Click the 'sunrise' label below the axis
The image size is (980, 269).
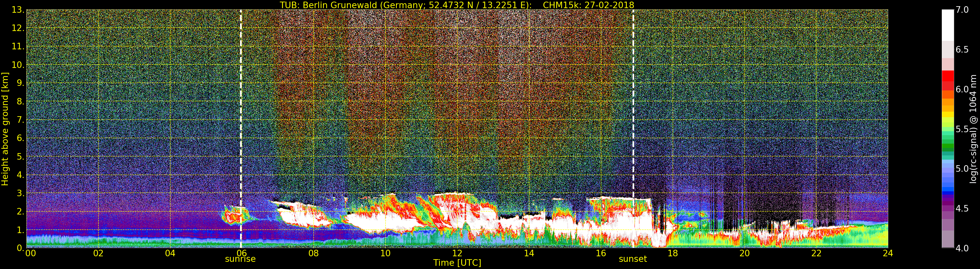pyautogui.click(x=240, y=259)
